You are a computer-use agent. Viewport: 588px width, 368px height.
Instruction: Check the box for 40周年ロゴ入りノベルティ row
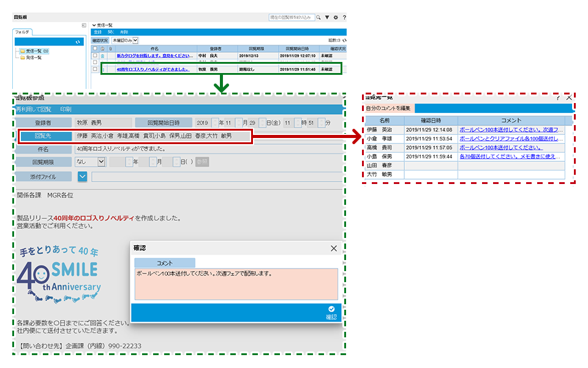tap(95, 69)
